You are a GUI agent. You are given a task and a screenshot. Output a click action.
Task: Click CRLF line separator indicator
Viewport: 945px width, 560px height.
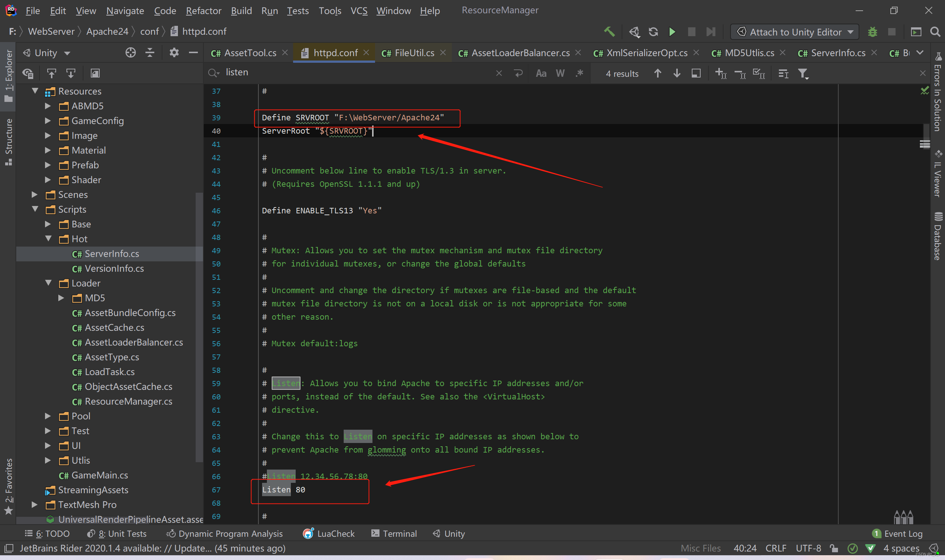click(x=776, y=548)
